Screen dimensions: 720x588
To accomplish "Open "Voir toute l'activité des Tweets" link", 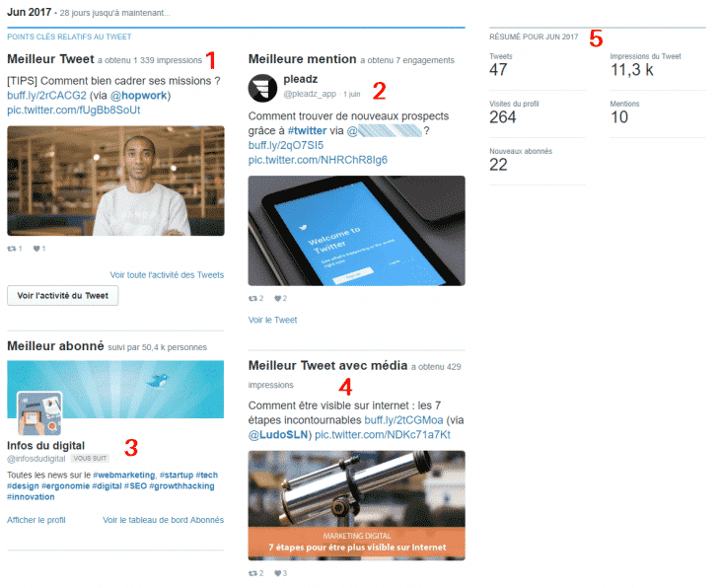I will 167,275.
